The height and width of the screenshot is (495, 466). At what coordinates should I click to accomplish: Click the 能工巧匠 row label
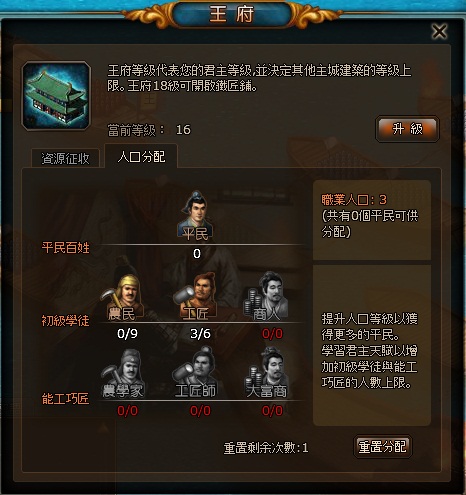[x=65, y=399]
